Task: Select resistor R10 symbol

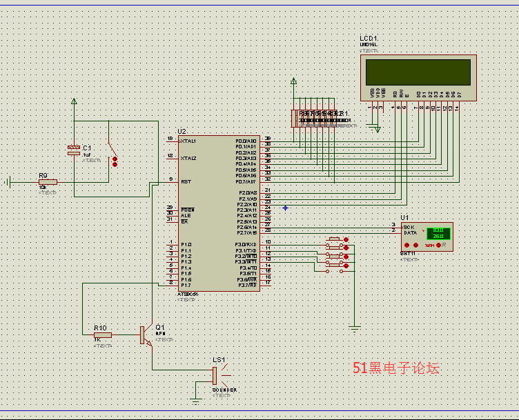Action: [x=103, y=334]
